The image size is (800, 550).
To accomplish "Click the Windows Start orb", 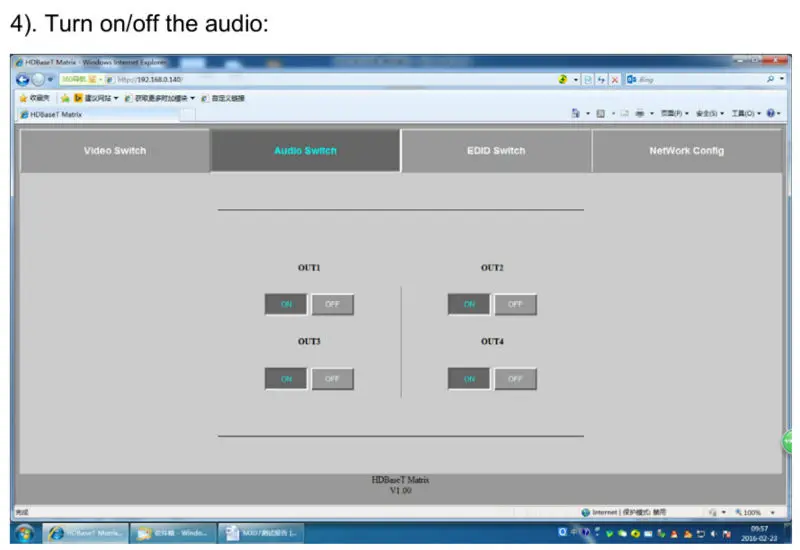I will (x=24, y=533).
